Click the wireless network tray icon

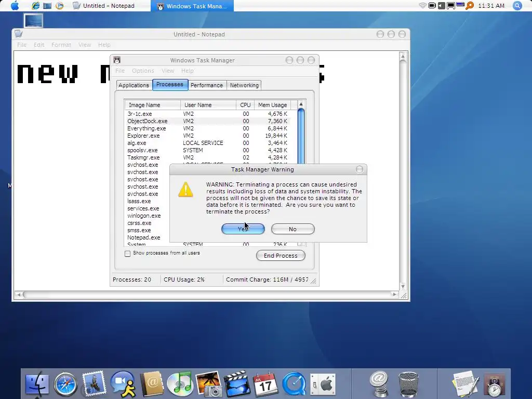(422, 5)
